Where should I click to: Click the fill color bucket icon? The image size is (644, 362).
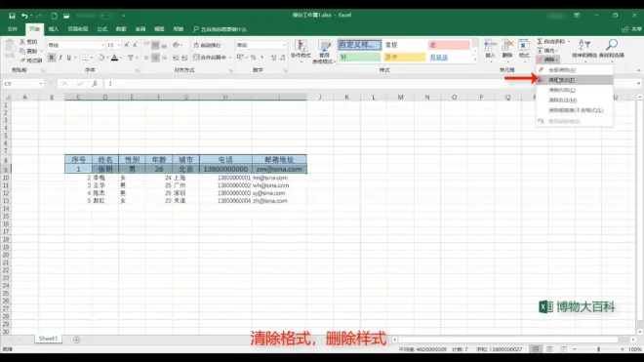101,58
